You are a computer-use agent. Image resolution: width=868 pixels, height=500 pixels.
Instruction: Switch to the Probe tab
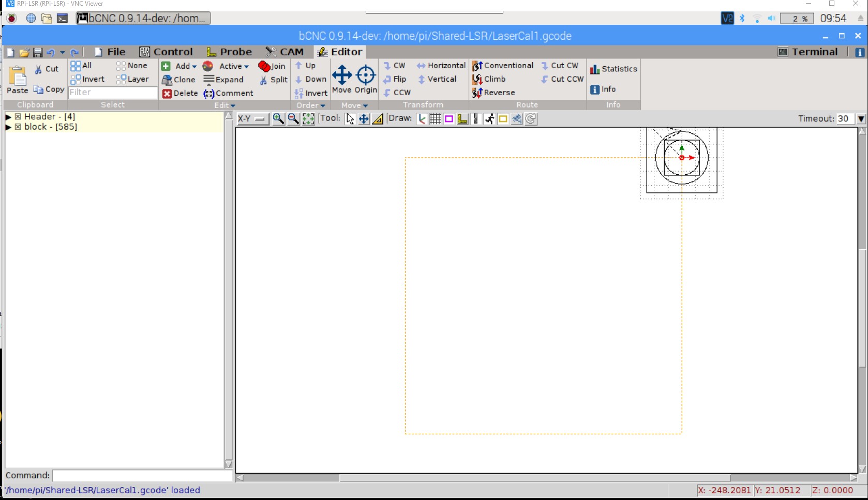(229, 52)
